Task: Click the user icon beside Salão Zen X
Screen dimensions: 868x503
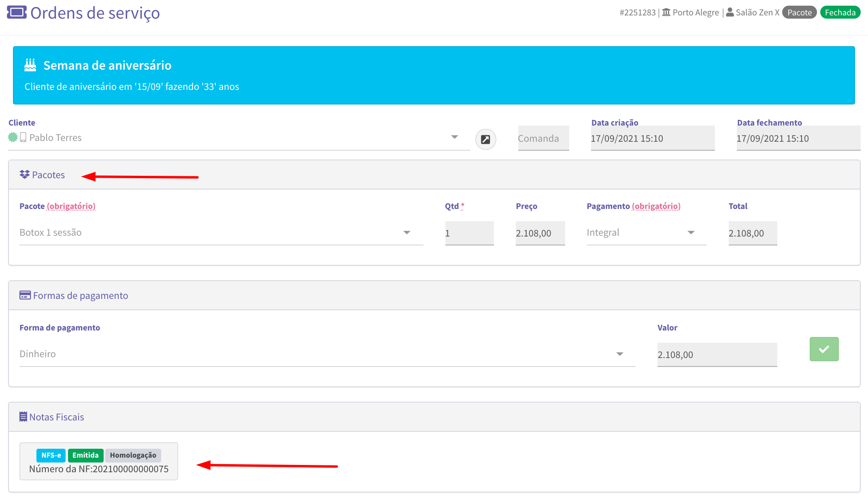Action: click(730, 12)
